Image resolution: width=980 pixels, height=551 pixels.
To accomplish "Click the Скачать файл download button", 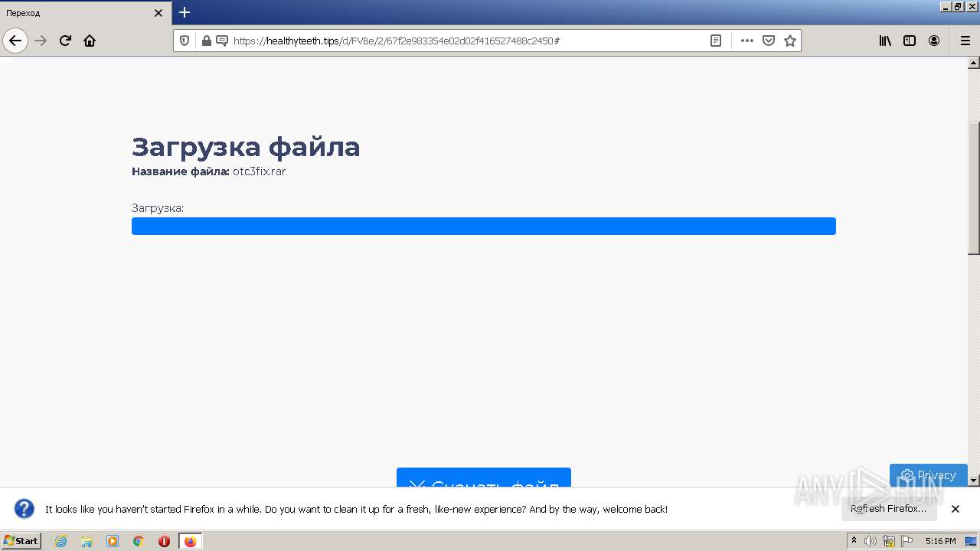I will 484,478.
